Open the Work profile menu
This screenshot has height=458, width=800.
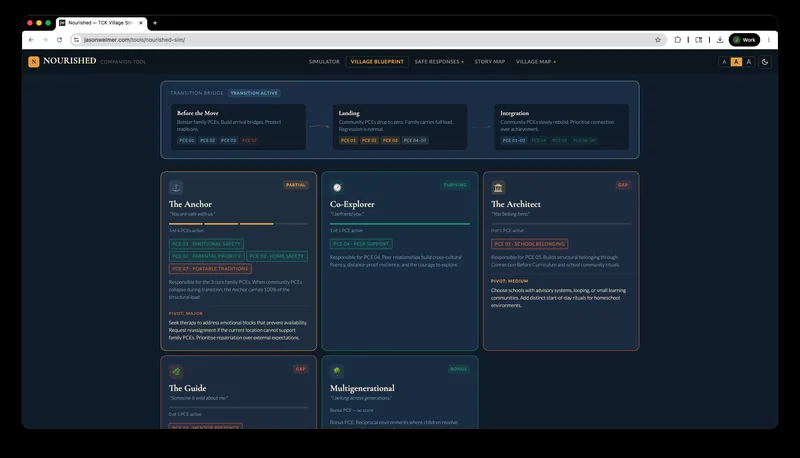pos(744,40)
